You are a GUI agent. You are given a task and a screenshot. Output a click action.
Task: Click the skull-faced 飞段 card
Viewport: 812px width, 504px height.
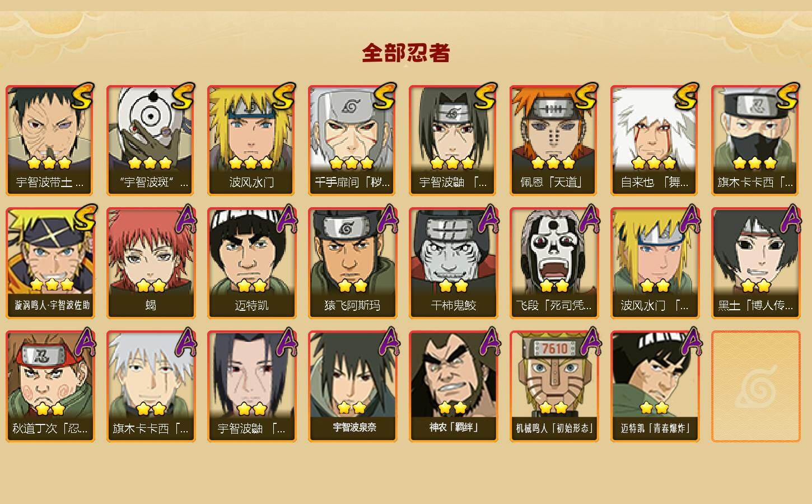coord(554,263)
